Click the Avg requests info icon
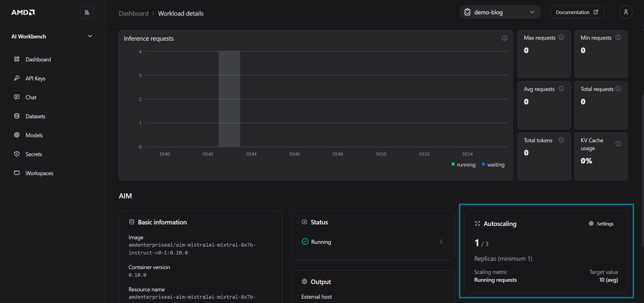644x303 pixels. [x=561, y=89]
